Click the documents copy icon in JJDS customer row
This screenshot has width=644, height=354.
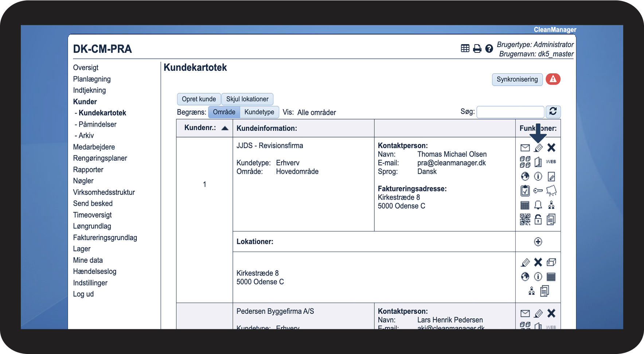coord(551,219)
